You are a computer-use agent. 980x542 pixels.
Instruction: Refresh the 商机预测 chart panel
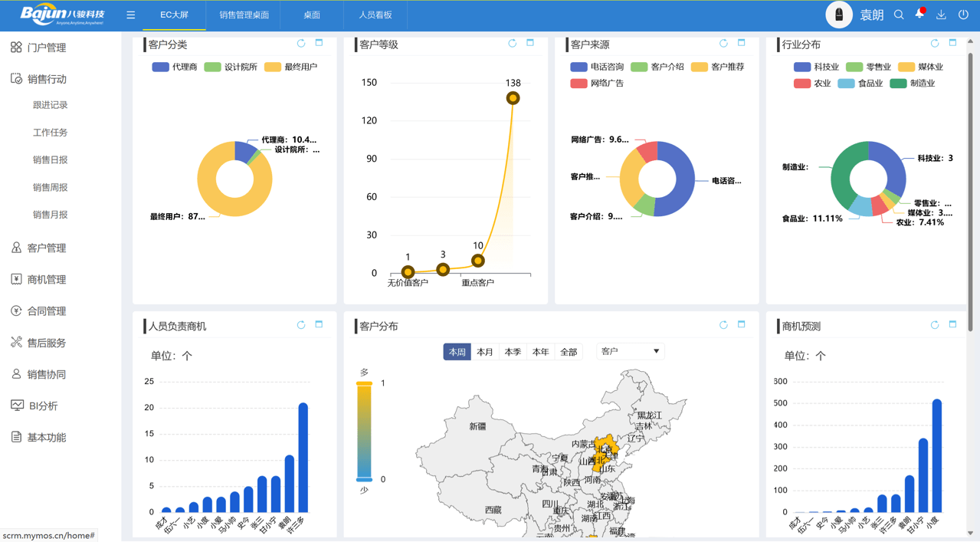click(935, 325)
